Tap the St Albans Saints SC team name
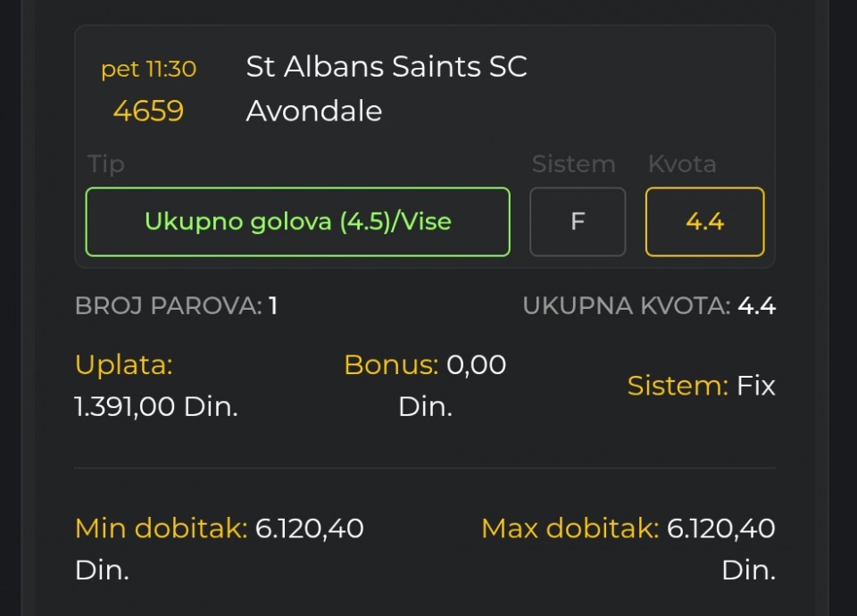The width and height of the screenshot is (857, 616). click(387, 67)
